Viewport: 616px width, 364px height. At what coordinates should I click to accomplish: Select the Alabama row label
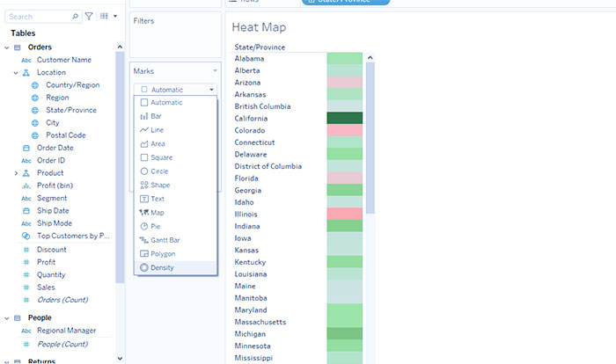(249, 59)
